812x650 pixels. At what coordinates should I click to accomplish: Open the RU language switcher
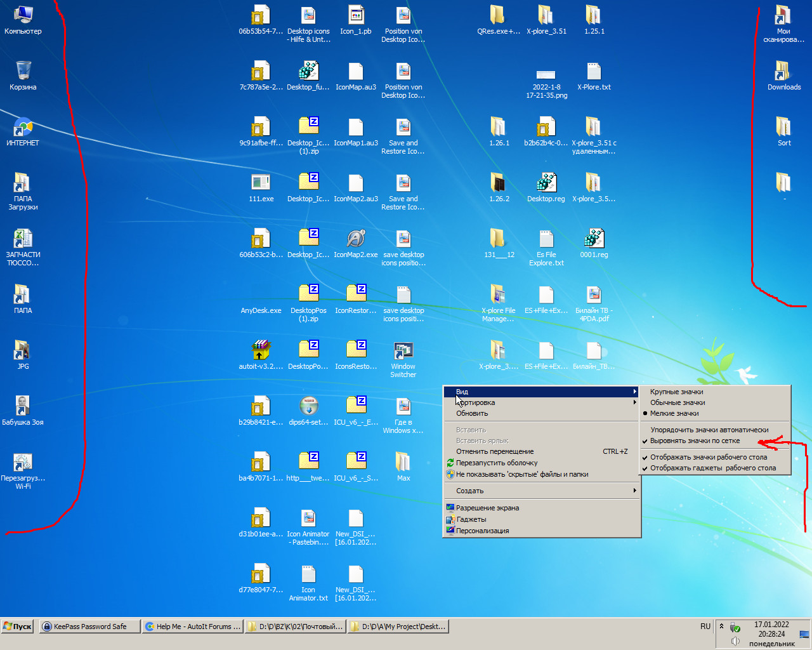pos(705,627)
